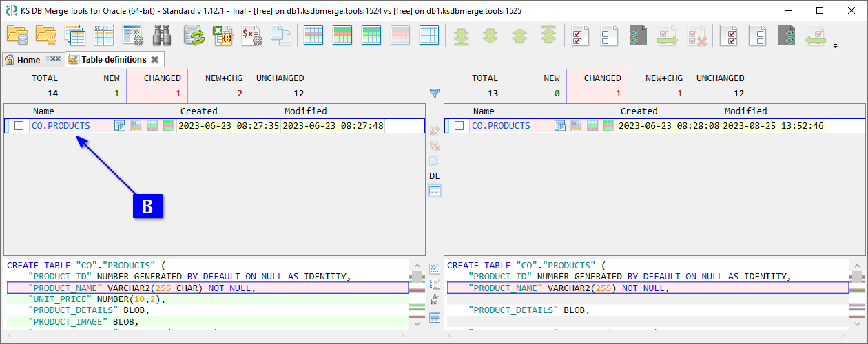The width and height of the screenshot is (868, 344).
Task: Toggle the DL button between panes
Action: tap(434, 176)
